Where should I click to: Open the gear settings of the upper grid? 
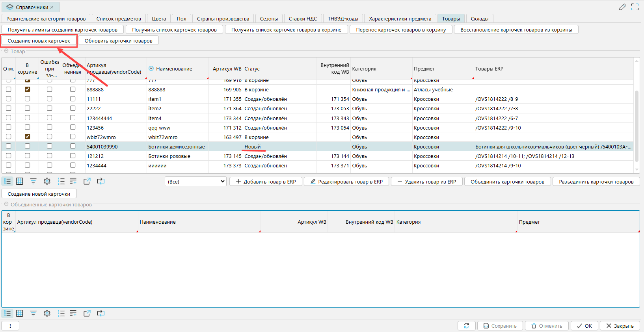click(x=47, y=181)
